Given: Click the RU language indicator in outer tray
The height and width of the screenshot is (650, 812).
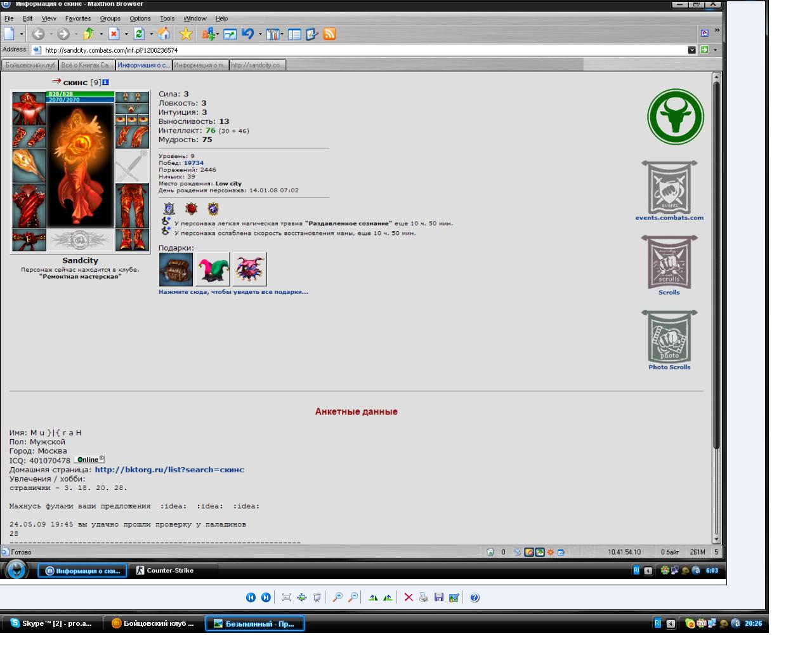Looking at the screenshot, I should pos(658,623).
